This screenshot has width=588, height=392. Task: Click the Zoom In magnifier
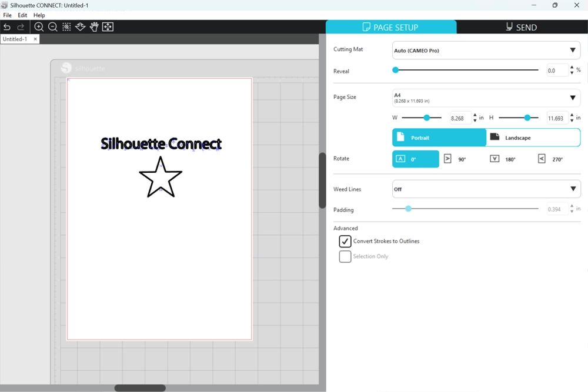(39, 27)
